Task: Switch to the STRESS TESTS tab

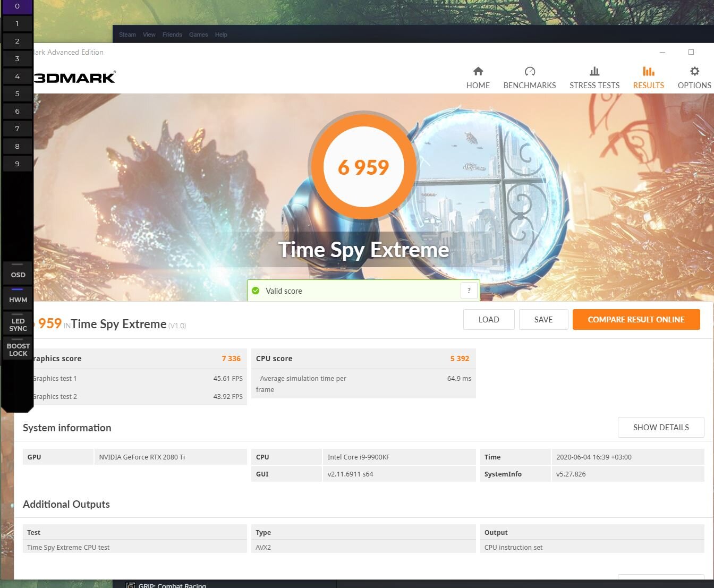Action: (594, 78)
